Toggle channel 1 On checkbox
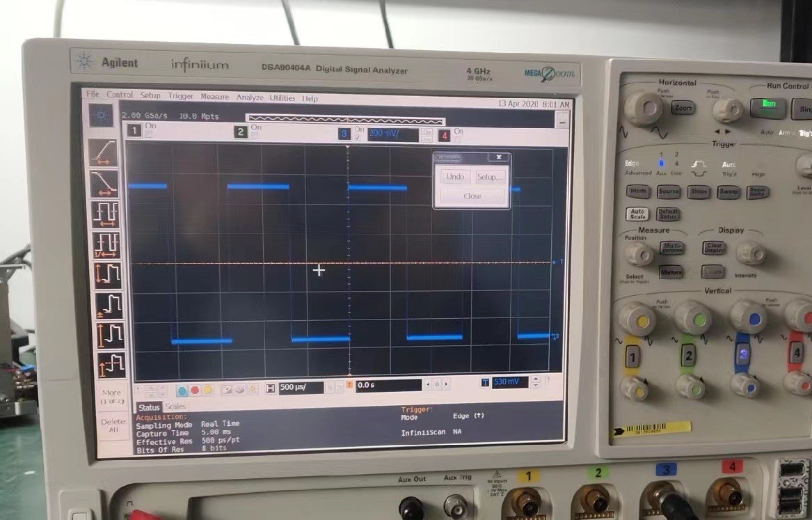Image resolution: width=812 pixels, height=520 pixels. point(148,136)
